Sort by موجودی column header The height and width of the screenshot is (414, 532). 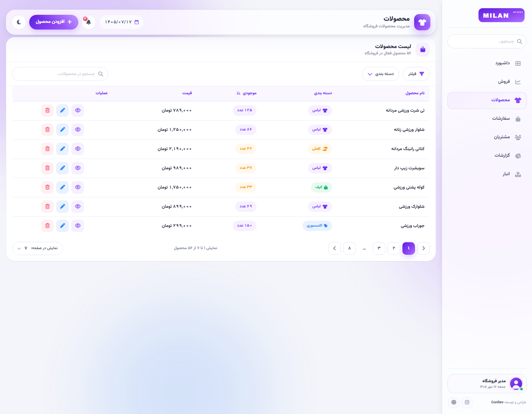246,93
